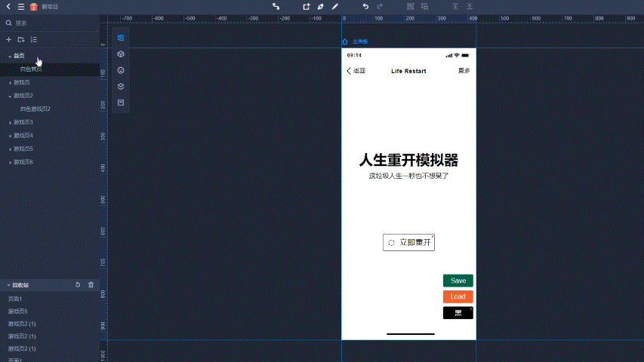Image resolution: width=644 pixels, height=362 pixels.
Task: Click the home indicator bar on artboard
Action: click(410, 334)
